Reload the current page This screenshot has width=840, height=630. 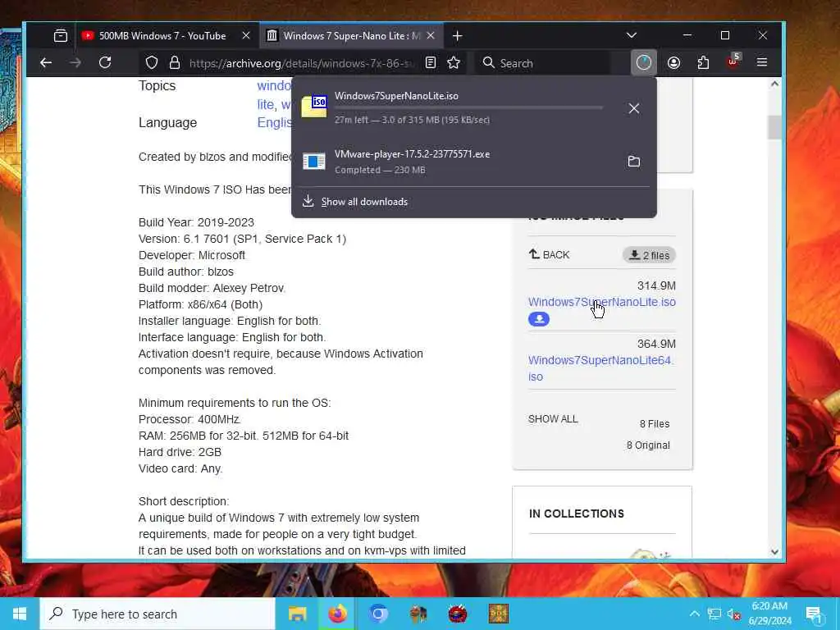tap(105, 62)
